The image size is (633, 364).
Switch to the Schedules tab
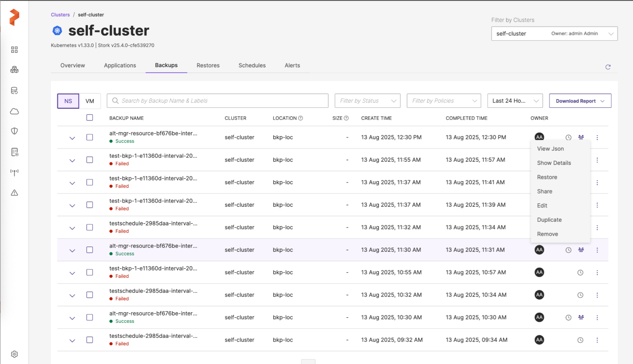[x=252, y=66]
